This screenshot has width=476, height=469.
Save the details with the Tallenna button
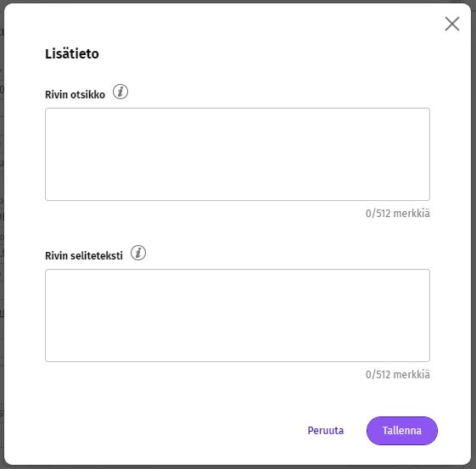click(x=402, y=431)
